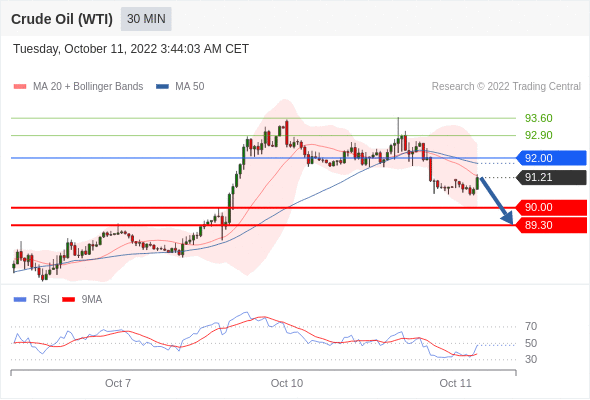Click the Crude Oil (WTI) title

(x=62, y=19)
